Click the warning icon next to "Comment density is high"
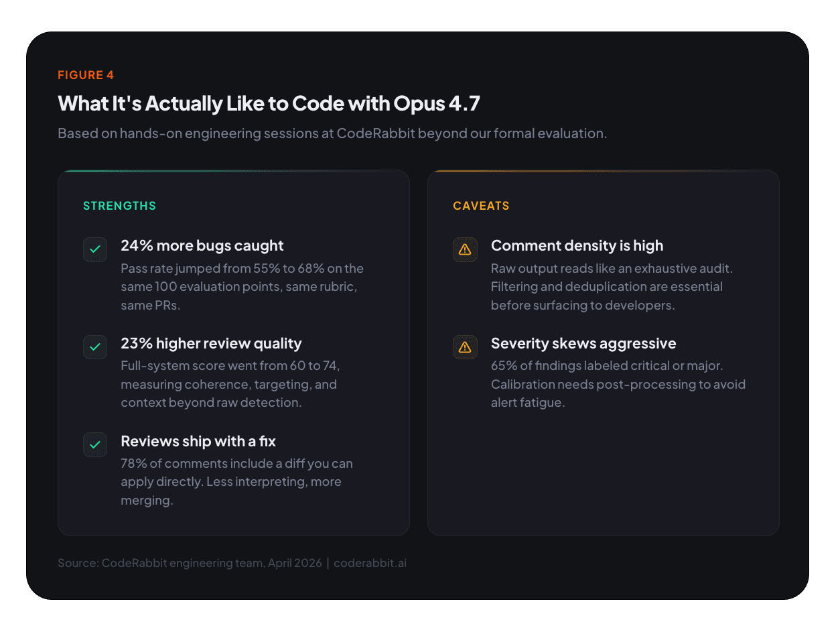Viewport: 840px width, 634px height. [465, 249]
